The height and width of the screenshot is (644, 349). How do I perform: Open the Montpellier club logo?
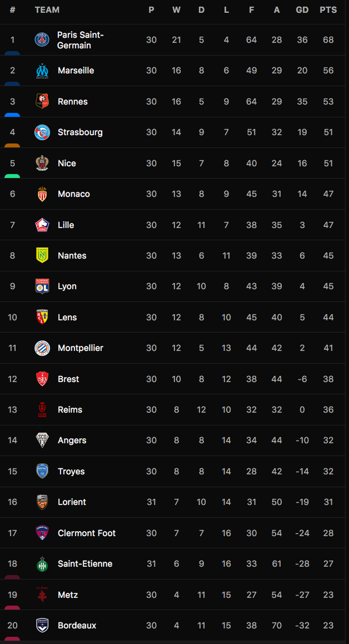42,348
